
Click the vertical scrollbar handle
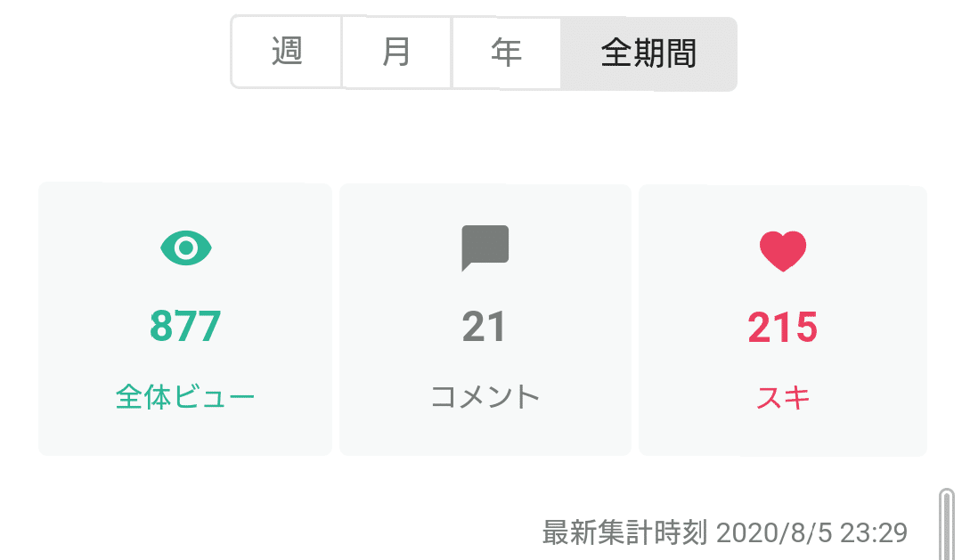click(947, 523)
